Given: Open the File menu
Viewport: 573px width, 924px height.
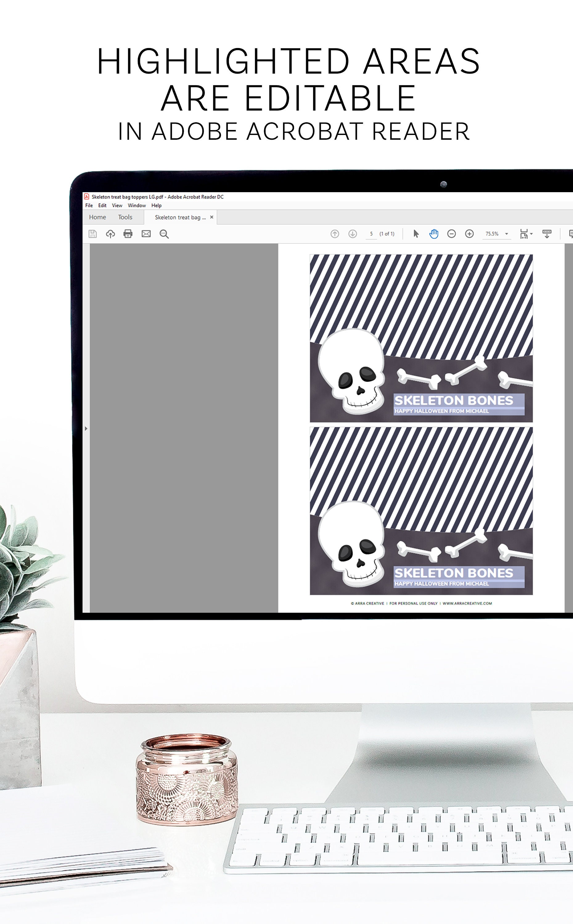Looking at the screenshot, I should pos(89,205).
